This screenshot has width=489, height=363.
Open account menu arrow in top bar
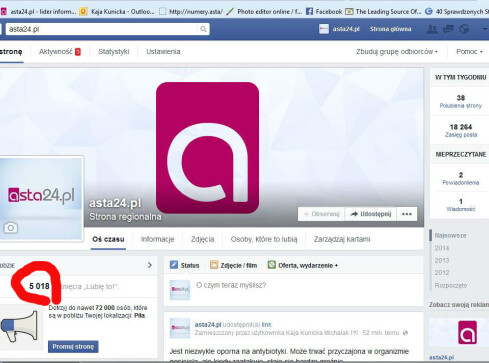coord(485,29)
